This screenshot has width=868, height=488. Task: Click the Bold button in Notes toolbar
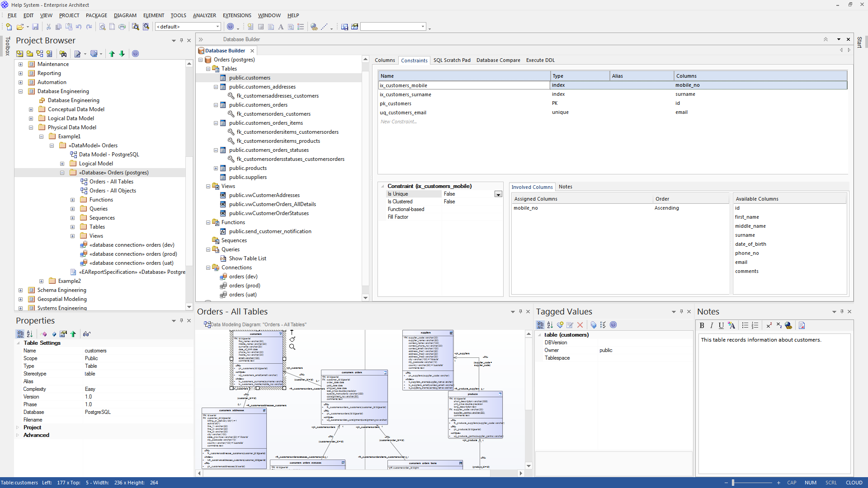(x=702, y=325)
